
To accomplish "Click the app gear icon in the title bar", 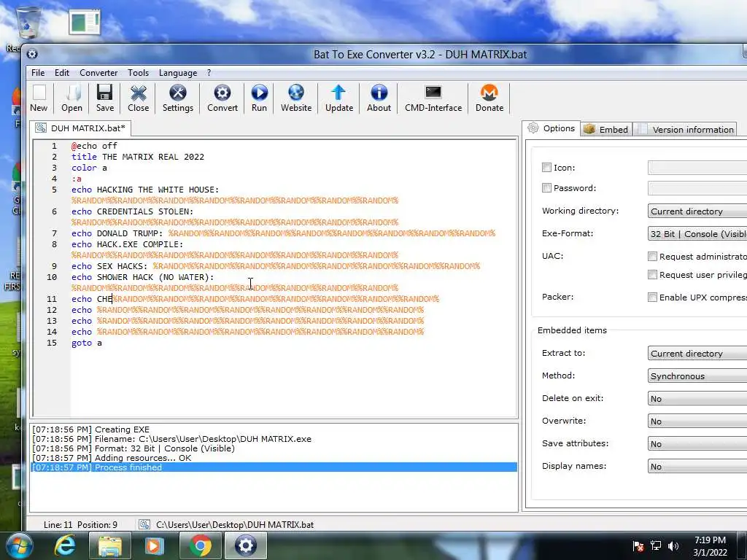I will pyautogui.click(x=32, y=54).
